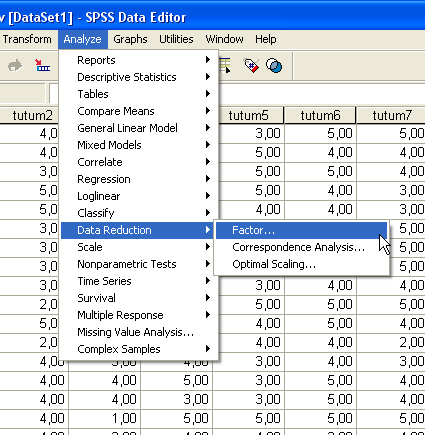The height and width of the screenshot is (435, 425).
Task: Open the Graphs menu
Action: pyautogui.click(x=130, y=39)
